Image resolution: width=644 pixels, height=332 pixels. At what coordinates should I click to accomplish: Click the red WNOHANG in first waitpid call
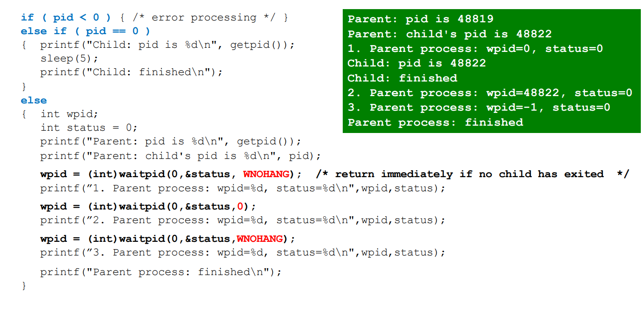click(266, 174)
